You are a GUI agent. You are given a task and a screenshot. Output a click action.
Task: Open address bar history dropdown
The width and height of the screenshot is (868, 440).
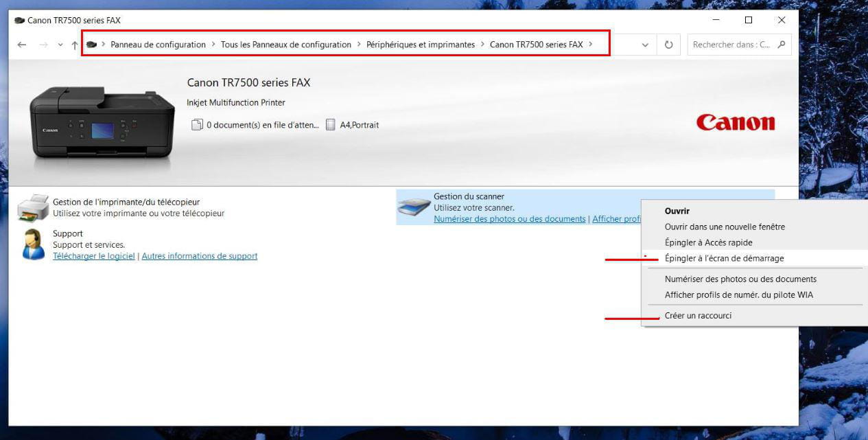point(645,45)
